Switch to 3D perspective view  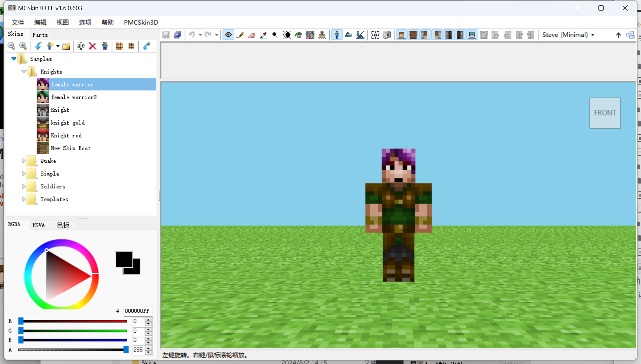[x=337, y=35]
